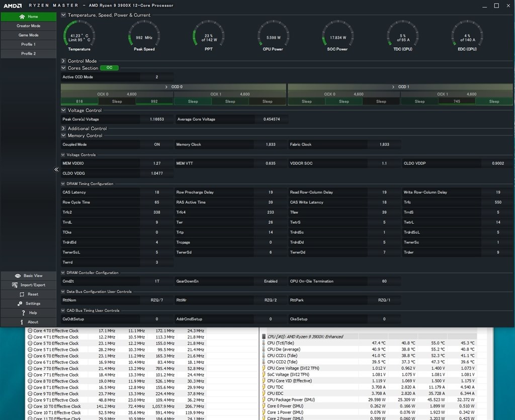Click the Basic View eye icon

tap(18, 276)
